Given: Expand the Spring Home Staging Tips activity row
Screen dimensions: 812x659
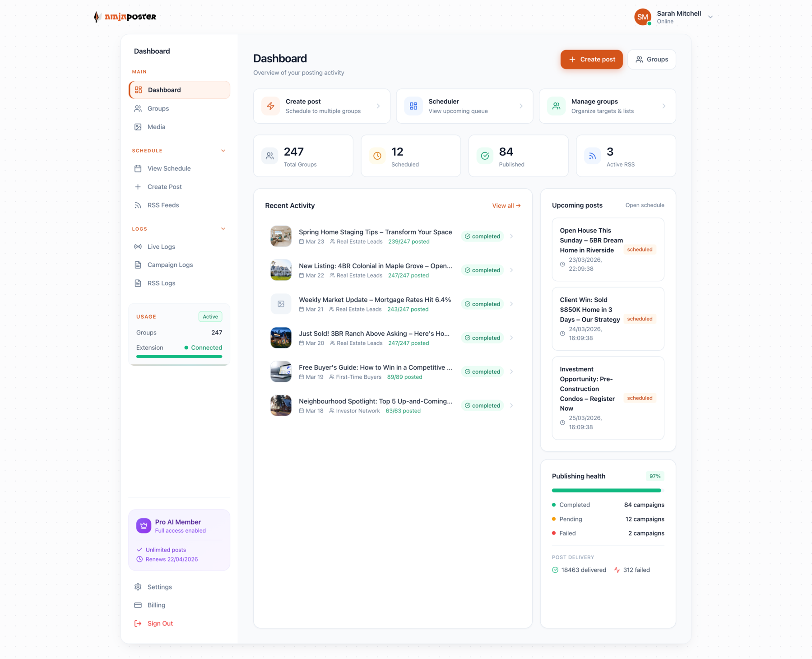Looking at the screenshot, I should (x=511, y=236).
